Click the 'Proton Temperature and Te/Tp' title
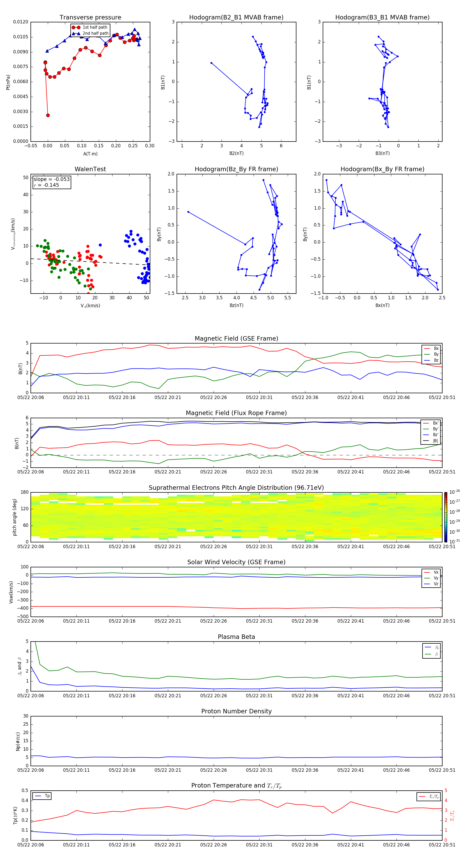 236,785
